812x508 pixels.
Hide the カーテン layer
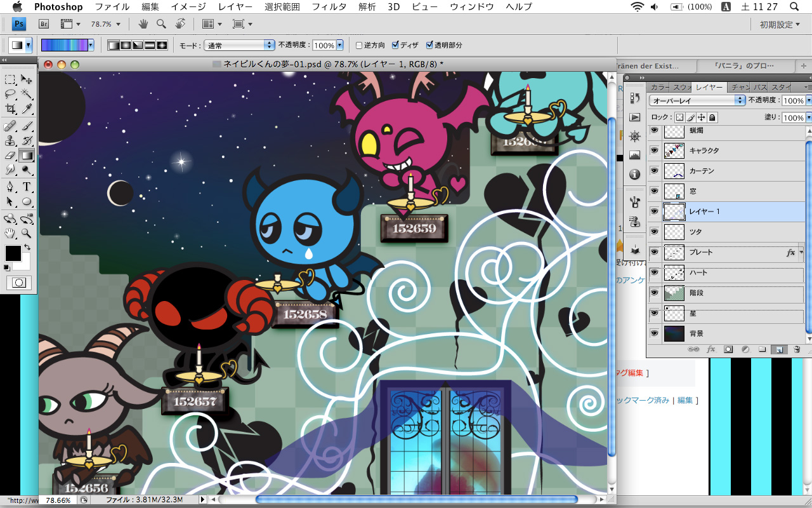point(654,171)
